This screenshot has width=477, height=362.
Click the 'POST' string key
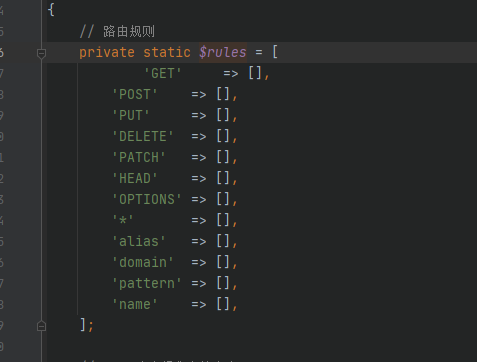pyautogui.click(x=135, y=94)
